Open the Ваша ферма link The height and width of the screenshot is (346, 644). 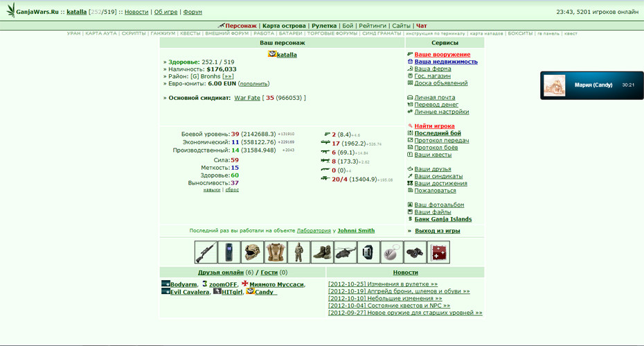pos(433,69)
